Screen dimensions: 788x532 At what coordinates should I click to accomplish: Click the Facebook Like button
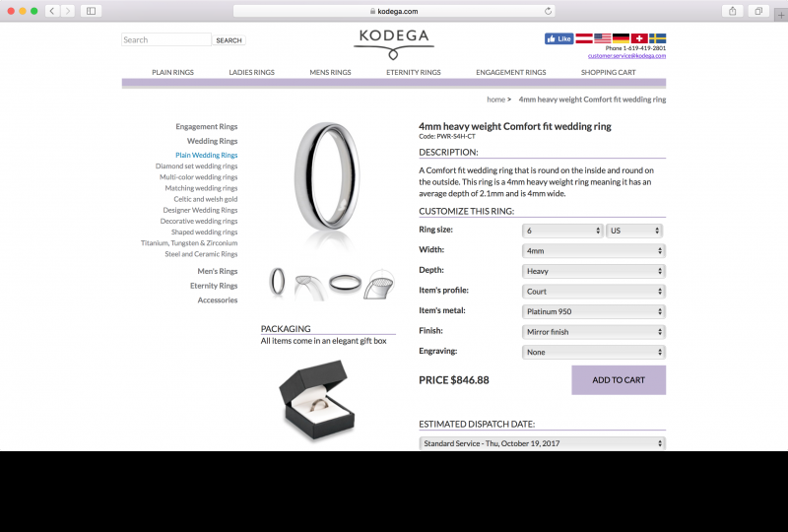pos(558,38)
